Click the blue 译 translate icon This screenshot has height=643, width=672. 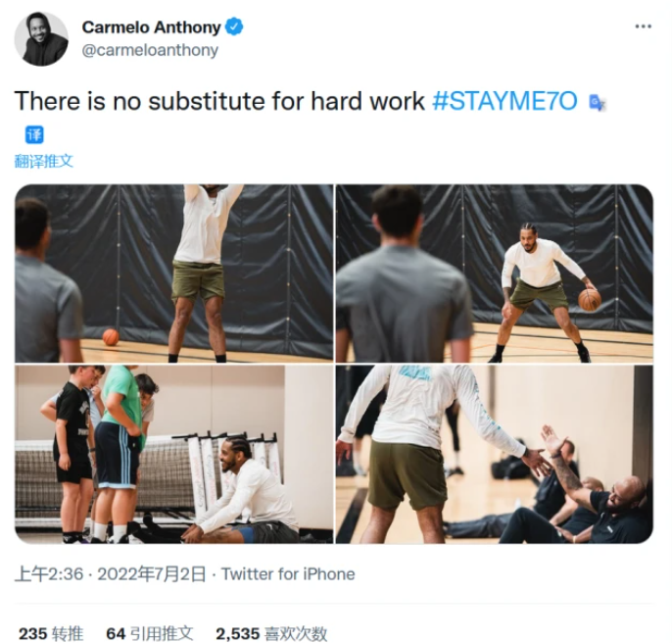coord(34,134)
